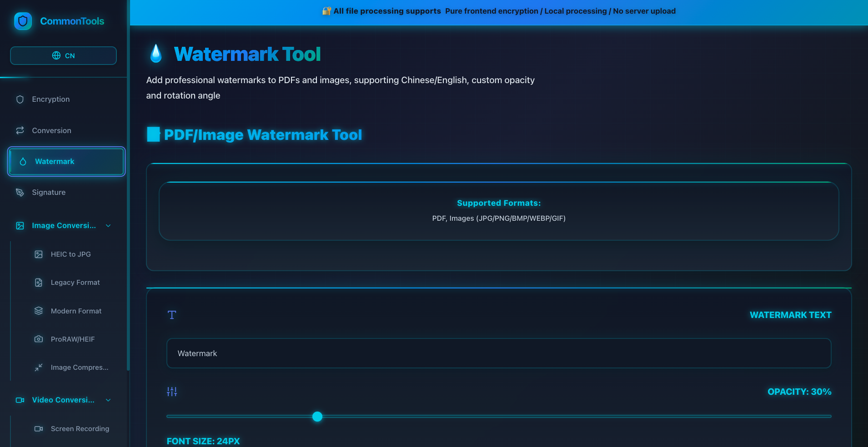Click the CommonTools shield logo

click(23, 21)
